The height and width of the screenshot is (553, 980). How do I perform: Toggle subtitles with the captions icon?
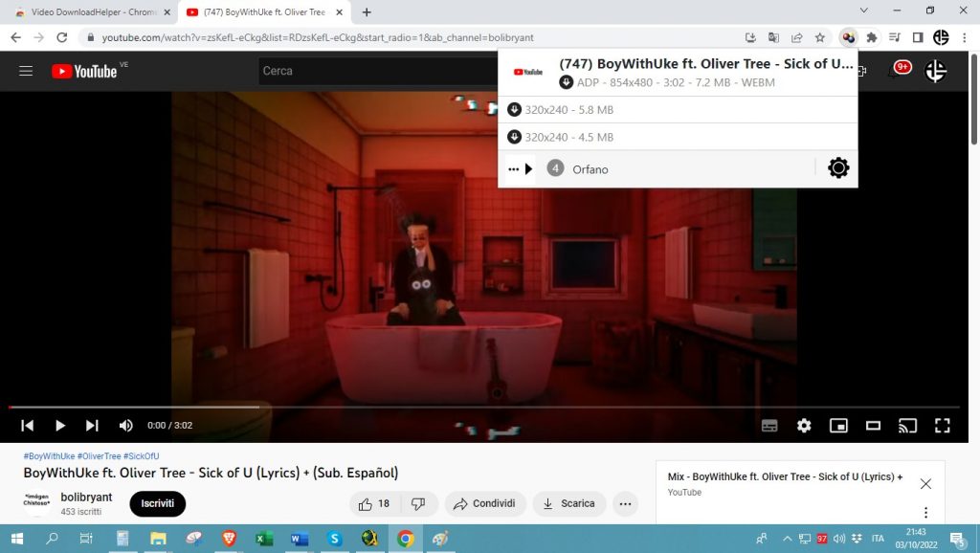tap(769, 425)
